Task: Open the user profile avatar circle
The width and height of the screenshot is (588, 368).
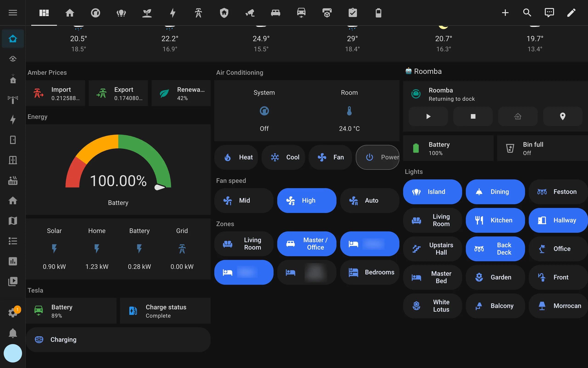Action: (13, 353)
